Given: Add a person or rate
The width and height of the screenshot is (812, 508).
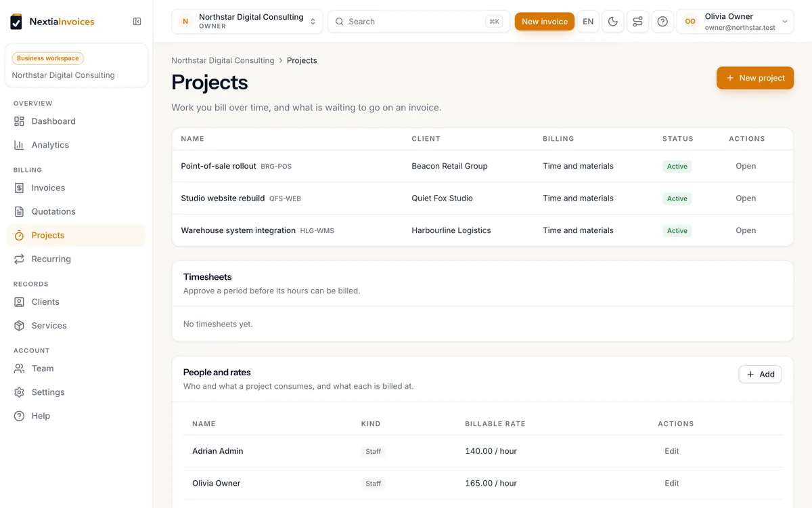Looking at the screenshot, I should click(761, 374).
